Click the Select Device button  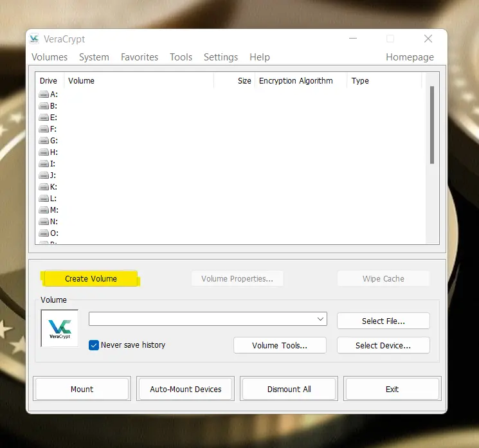383,345
